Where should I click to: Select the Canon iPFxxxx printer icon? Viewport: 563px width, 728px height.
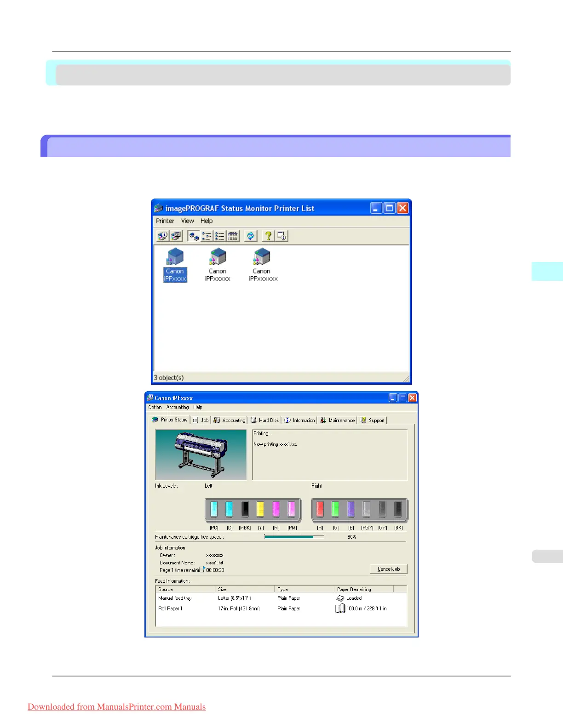tap(175, 265)
